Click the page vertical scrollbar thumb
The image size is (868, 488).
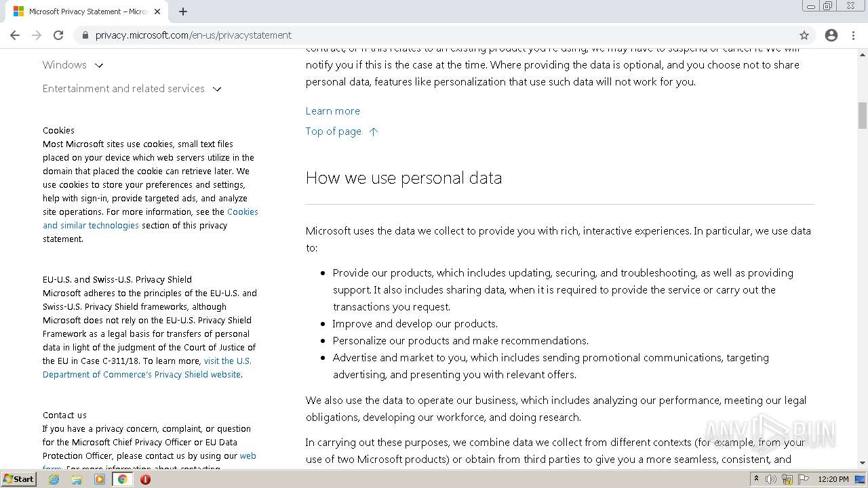coord(863,115)
